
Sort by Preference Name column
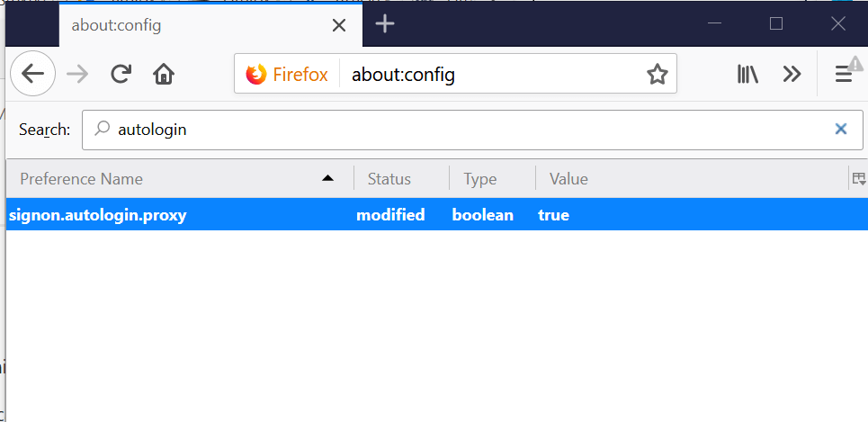(171, 179)
